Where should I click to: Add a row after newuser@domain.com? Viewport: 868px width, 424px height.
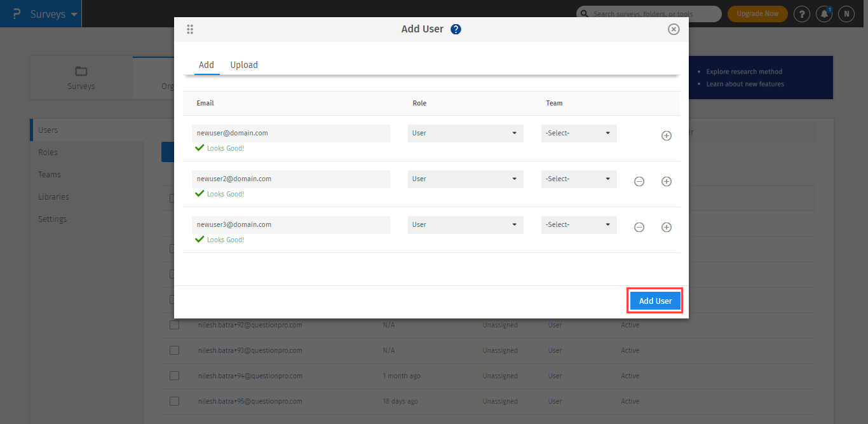[x=667, y=135]
